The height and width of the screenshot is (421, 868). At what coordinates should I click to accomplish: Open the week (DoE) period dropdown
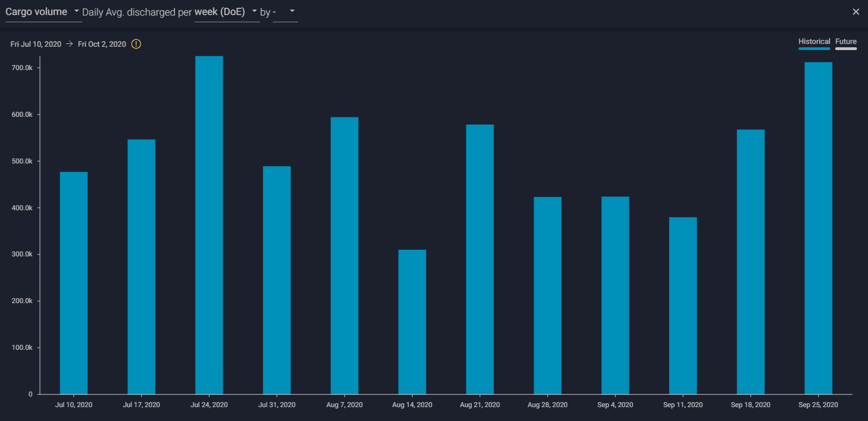[x=227, y=12]
